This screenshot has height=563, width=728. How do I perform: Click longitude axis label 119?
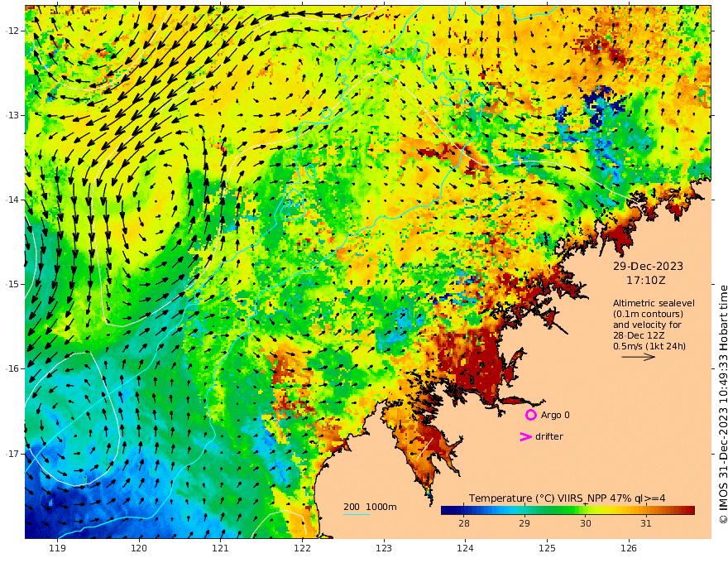(57, 549)
